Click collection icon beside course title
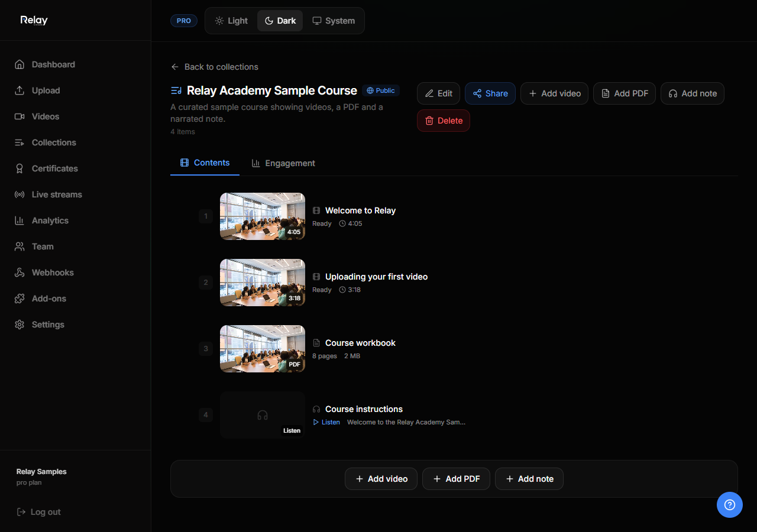 [176, 90]
